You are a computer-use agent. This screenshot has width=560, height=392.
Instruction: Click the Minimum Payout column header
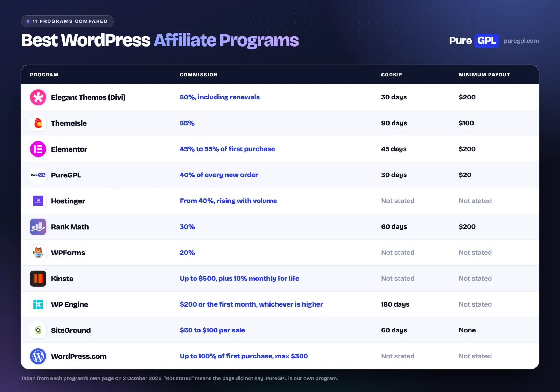(x=484, y=75)
